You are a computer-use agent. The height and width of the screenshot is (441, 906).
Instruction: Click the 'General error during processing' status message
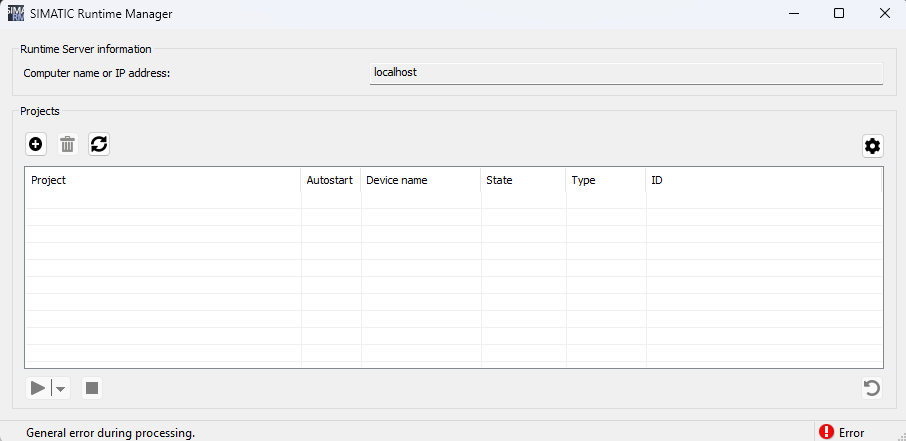pos(110,433)
